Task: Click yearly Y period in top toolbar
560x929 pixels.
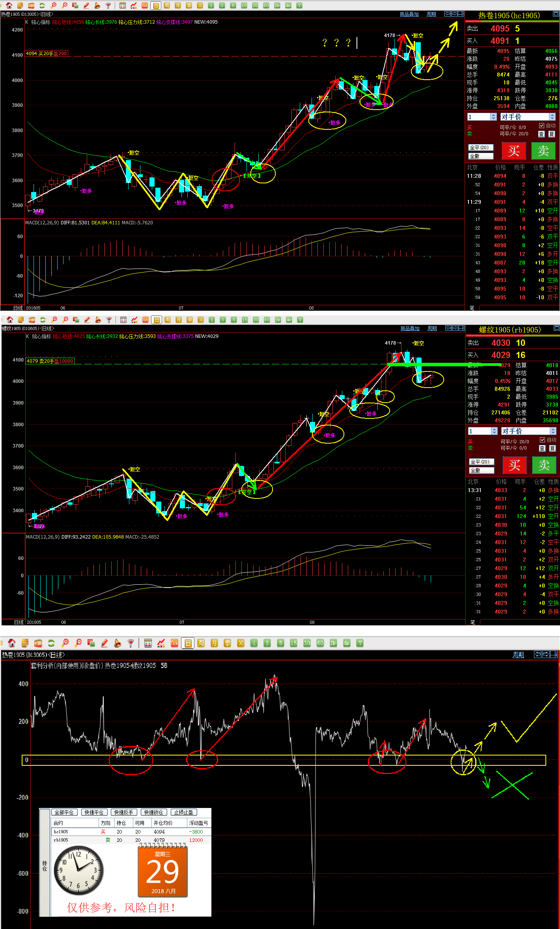Action: (x=299, y=6)
